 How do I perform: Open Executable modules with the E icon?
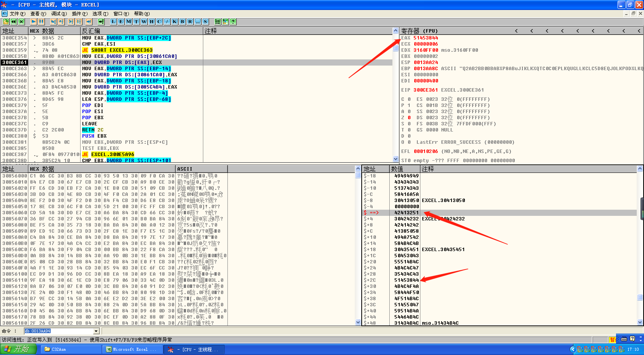tap(121, 22)
